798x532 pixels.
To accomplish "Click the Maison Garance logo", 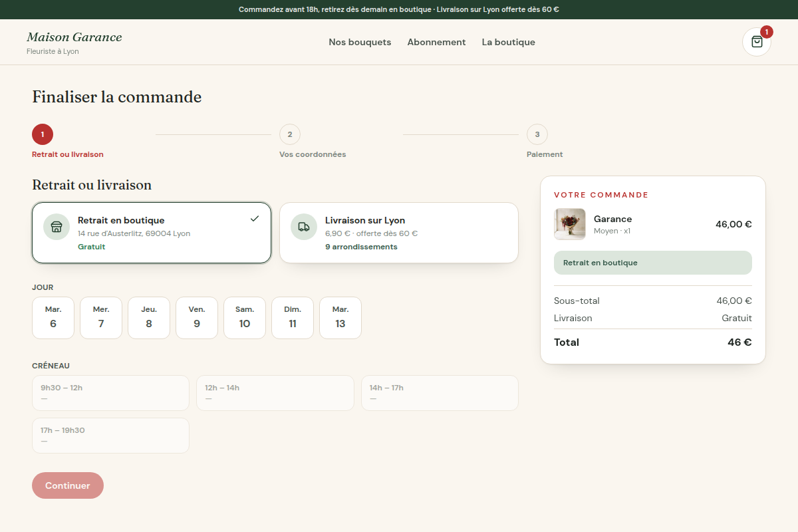I will click(74, 37).
